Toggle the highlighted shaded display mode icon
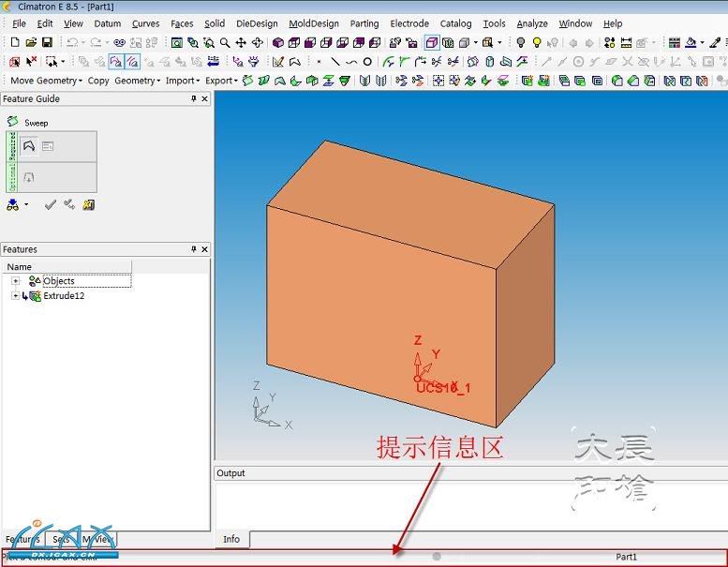The width and height of the screenshot is (728, 567). [431, 42]
